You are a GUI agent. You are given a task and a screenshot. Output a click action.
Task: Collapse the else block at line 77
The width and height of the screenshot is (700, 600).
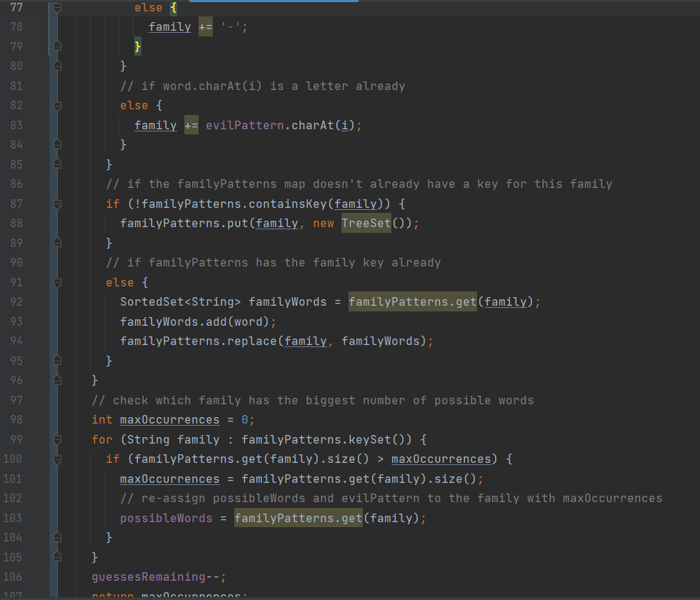point(58,8)
